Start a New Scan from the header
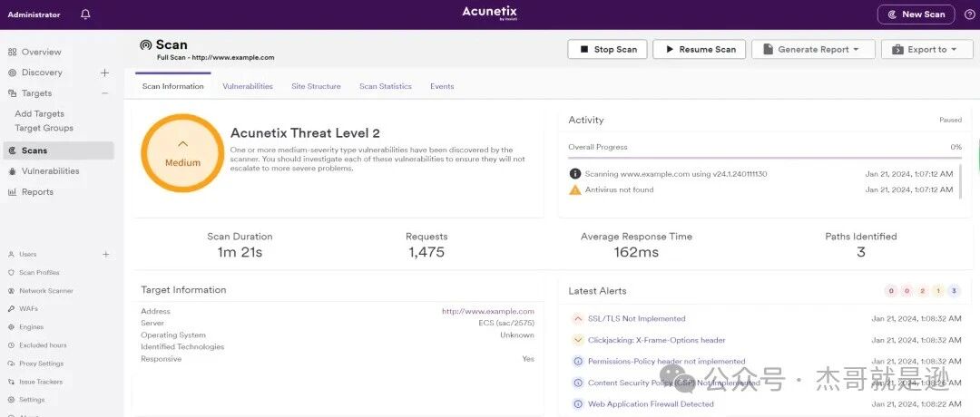The height and width of the screenshot is (417, 980). pyautogui.click(x=916, y=15)
